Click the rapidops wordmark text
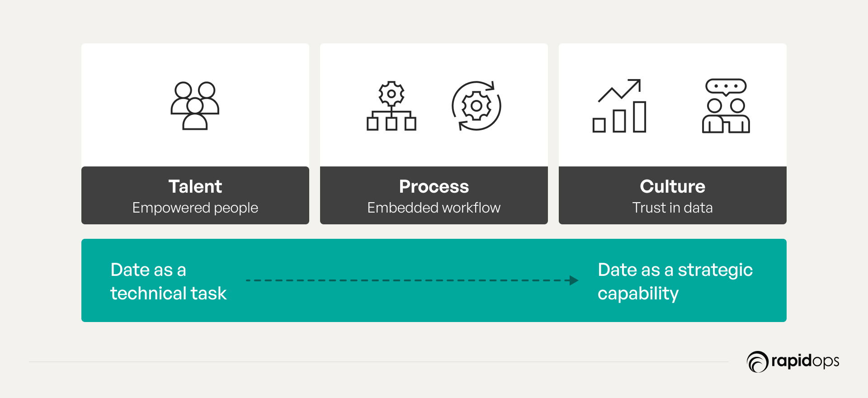 [x=805, y=361]
